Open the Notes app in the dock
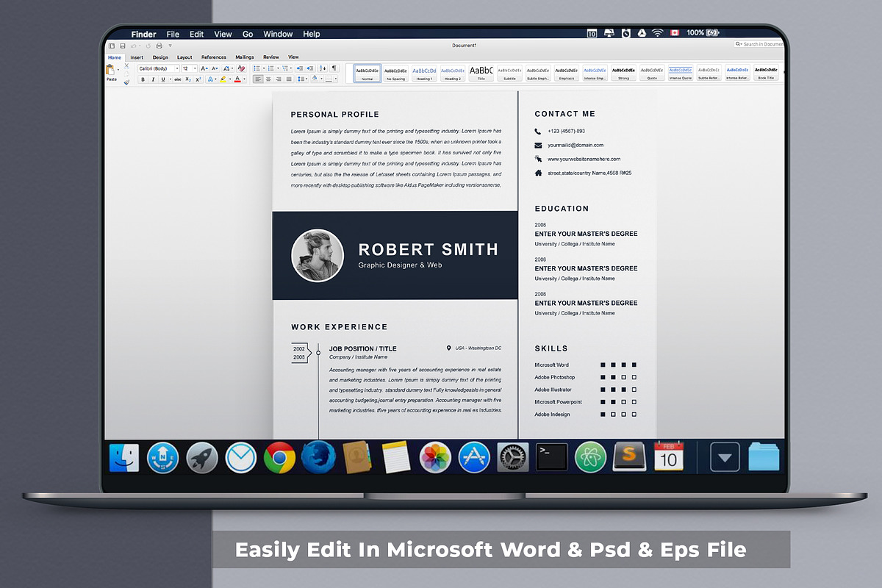 tap(395, 457)
